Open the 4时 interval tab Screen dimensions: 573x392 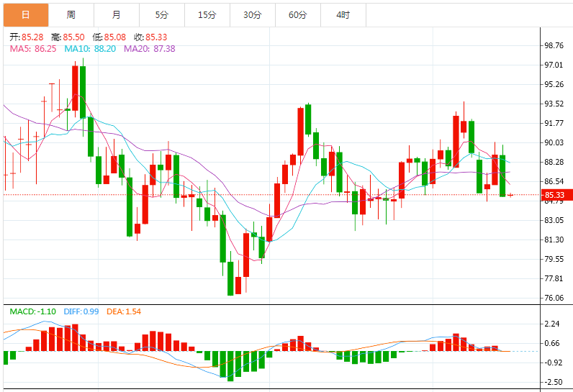click(x=343, y=15)
